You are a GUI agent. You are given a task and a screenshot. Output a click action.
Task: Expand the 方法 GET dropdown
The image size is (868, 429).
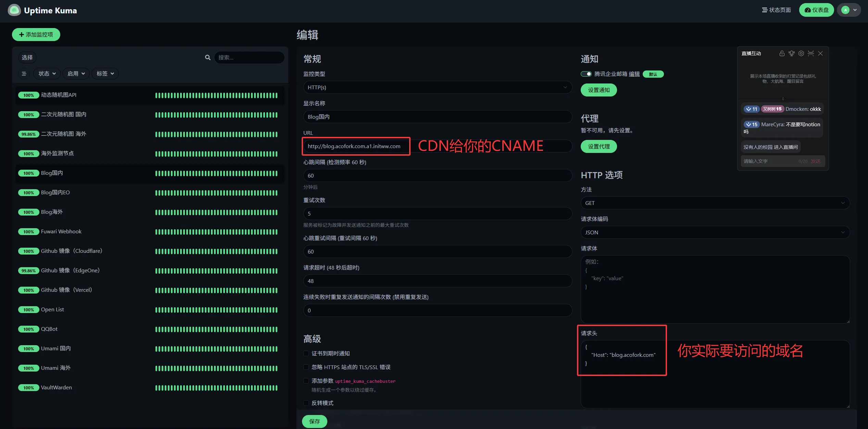pyautogui.click(x=715, y=203)
